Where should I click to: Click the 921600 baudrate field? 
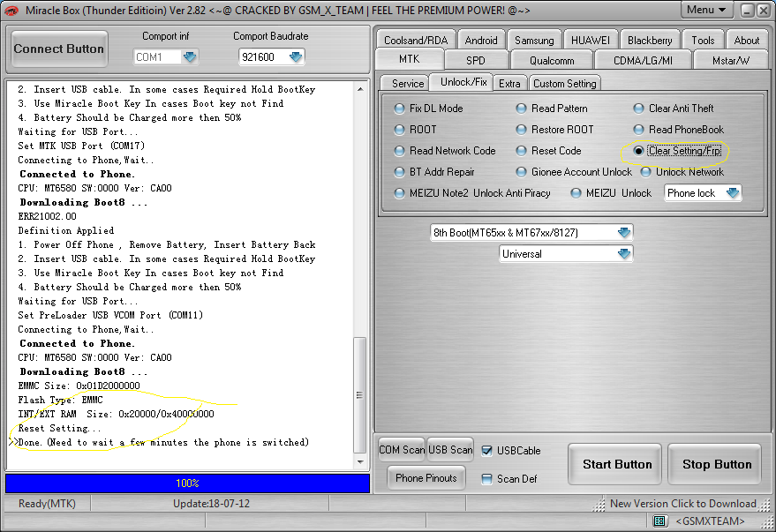271,56
